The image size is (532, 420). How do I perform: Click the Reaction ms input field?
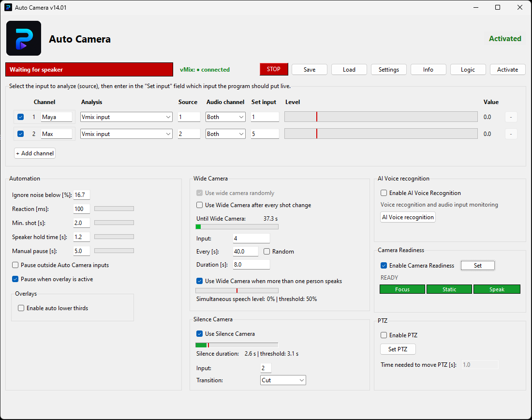[81, 209]
